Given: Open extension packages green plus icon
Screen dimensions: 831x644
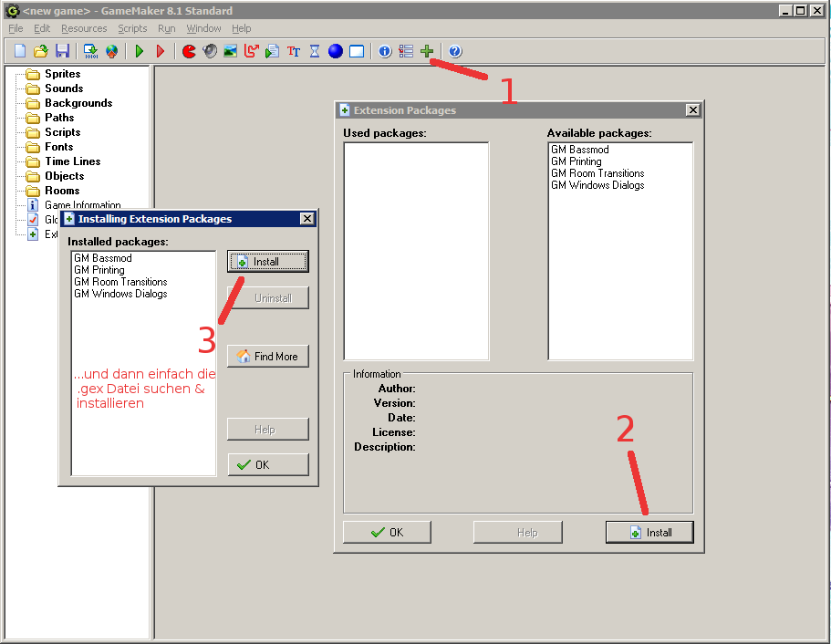Looking at the screenshot, I should [x=427, y=51].
